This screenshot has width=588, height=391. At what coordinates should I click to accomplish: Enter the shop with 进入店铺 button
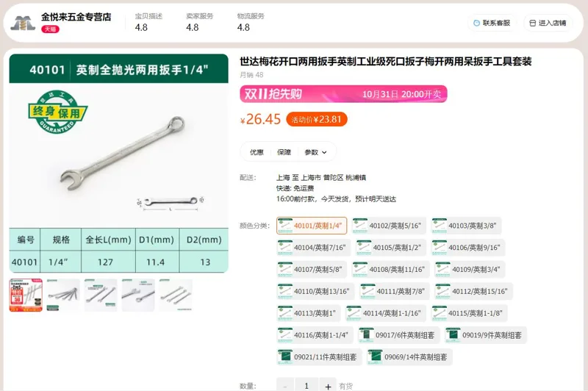(548, 23)
